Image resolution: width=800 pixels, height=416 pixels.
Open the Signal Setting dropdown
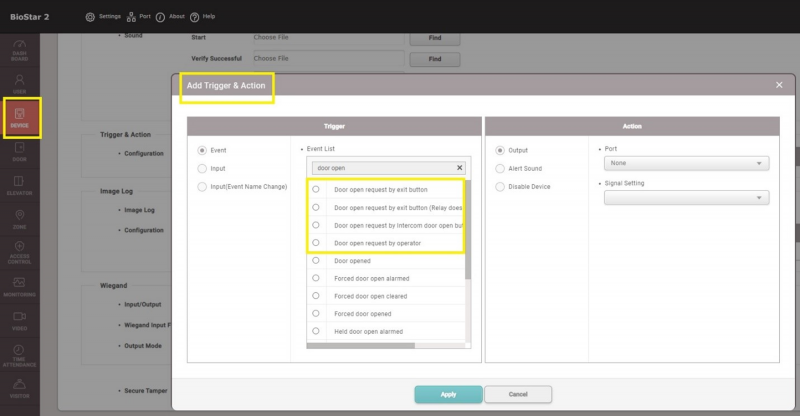pos(686,198)
